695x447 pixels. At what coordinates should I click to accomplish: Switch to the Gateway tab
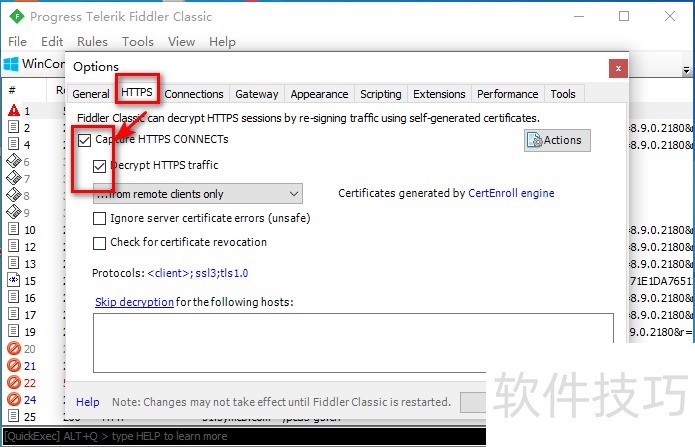pyautogui.click(x=257, y=94)
